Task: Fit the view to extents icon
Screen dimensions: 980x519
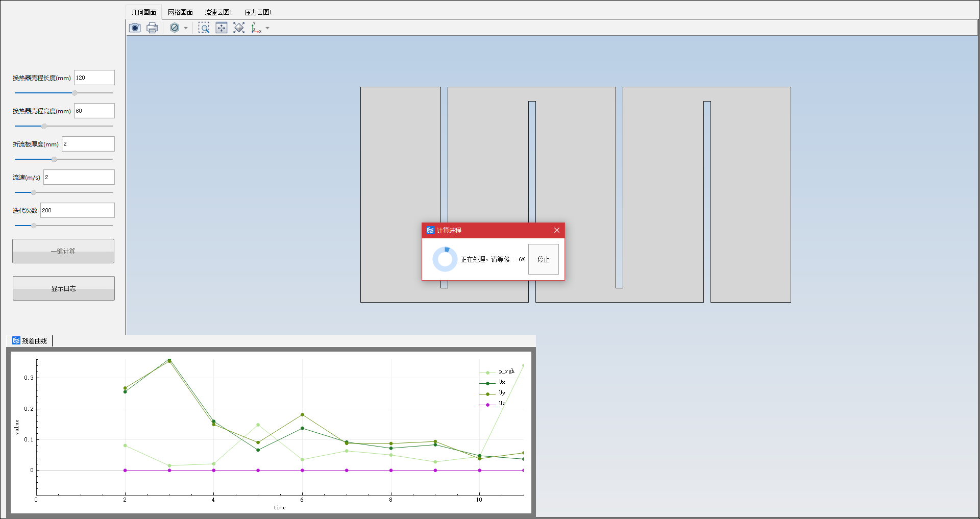Action: (239, 28)
